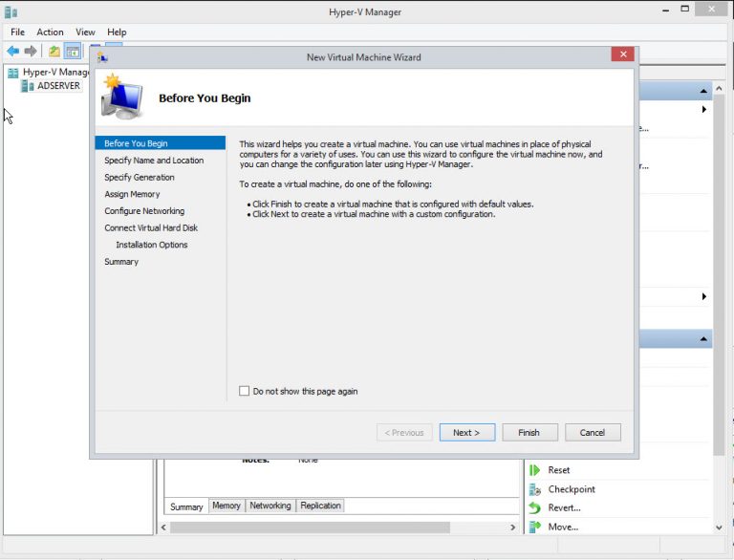Select 'Specify Name and Location' wizard step
Screen dimensions: 734x560
tap(154, 161)
